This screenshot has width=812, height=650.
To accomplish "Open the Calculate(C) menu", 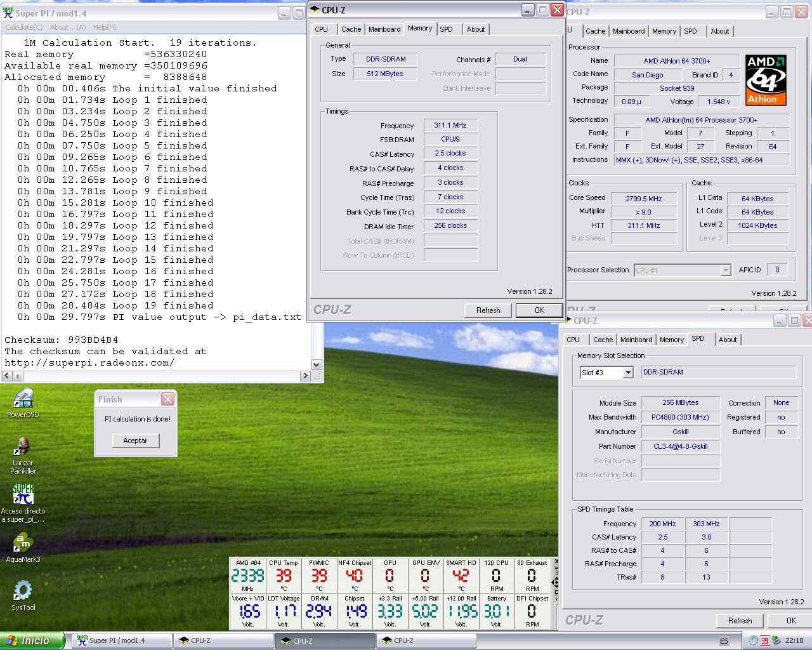I will (24, 27).
